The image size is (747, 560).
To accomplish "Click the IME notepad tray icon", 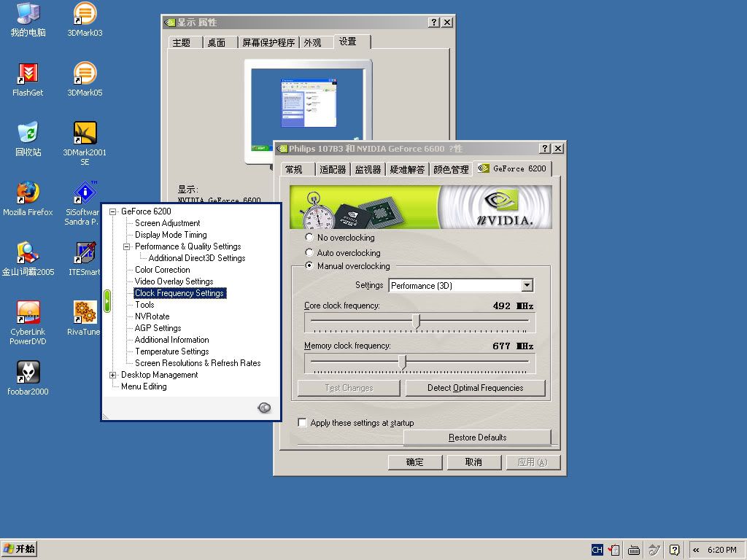I will pos(614,550).
